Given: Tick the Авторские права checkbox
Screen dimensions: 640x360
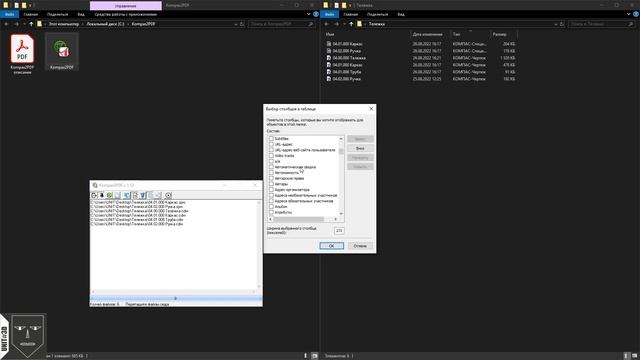Looking at the screenshot, I should pyautogui.click(x=271, y=178).
